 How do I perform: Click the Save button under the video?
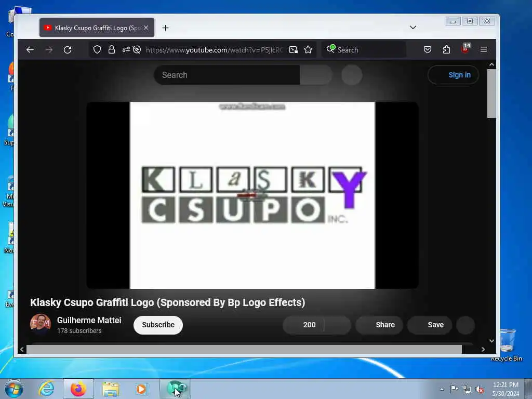click(x=430, y=325)
